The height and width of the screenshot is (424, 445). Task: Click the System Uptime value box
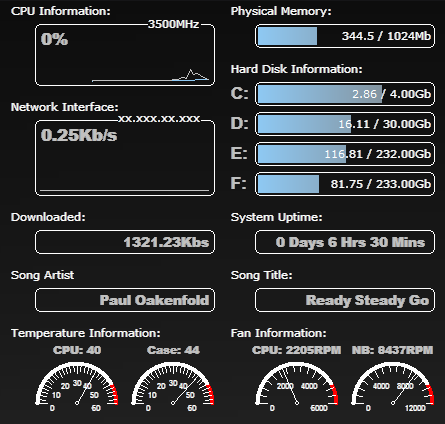point(345,242)
